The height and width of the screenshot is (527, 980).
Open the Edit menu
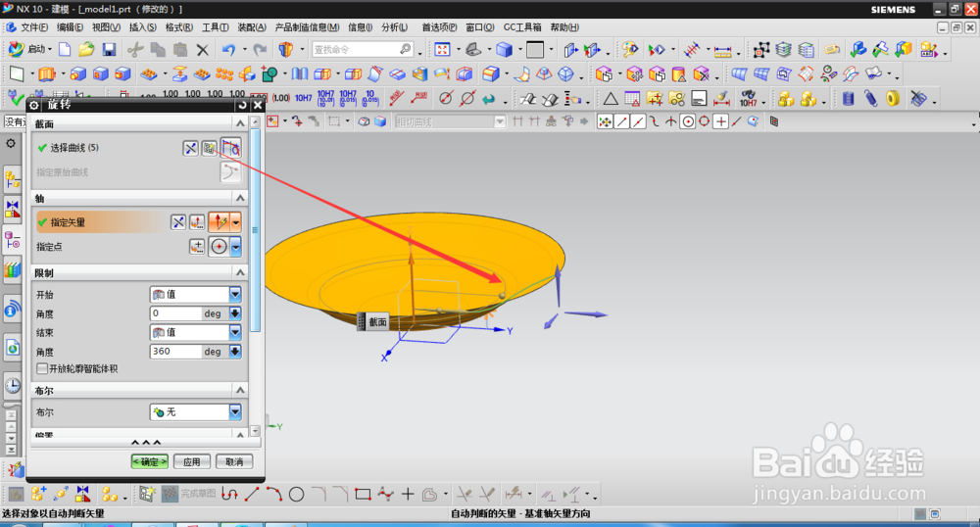point(70,27)
